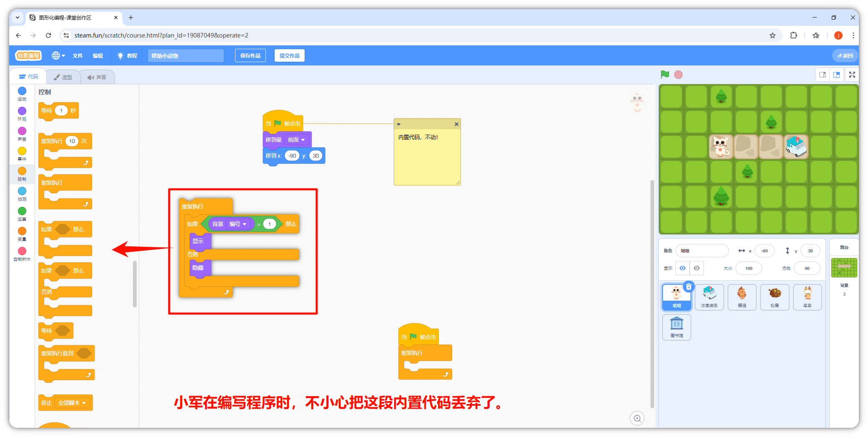Zoom in the workspace with magnifier button

click(637, 418)
